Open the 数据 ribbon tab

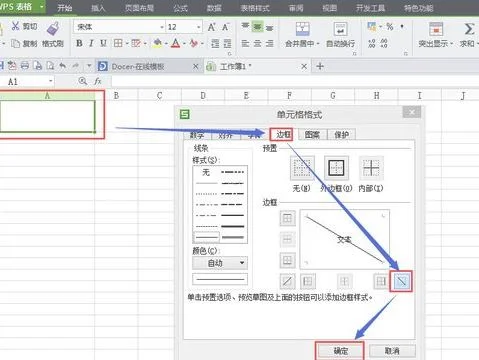pos(214,8)
